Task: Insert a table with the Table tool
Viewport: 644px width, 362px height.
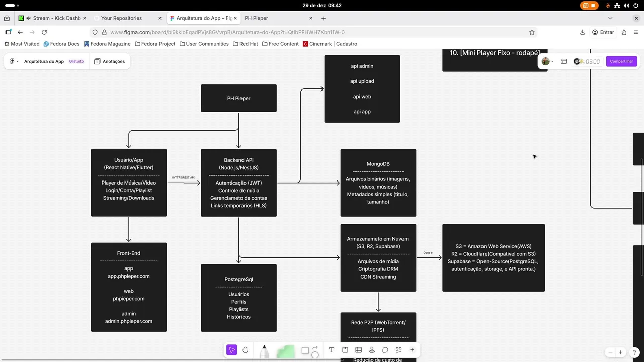Action: click(x=358, y=350)
